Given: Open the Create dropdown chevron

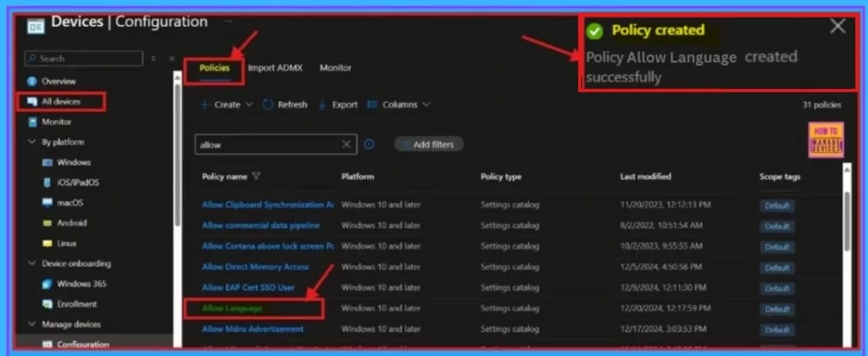Looking at the screenshot, I should 248,104.
